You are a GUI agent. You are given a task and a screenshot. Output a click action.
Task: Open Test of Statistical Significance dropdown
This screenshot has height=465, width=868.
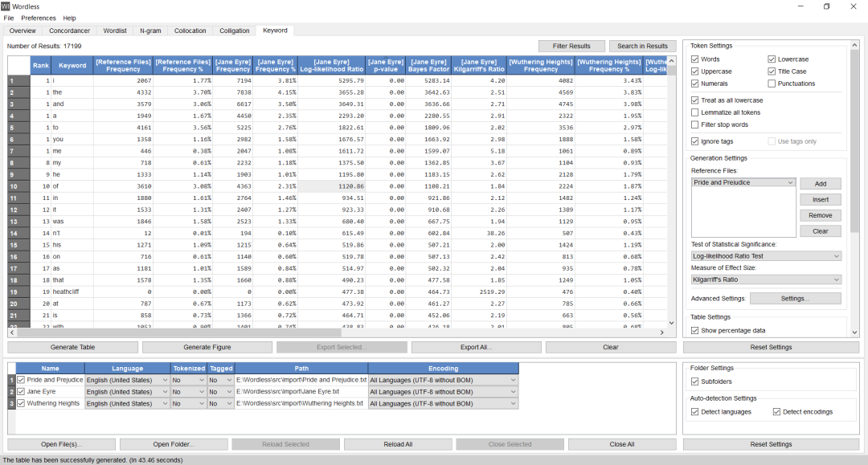[766, 256]
